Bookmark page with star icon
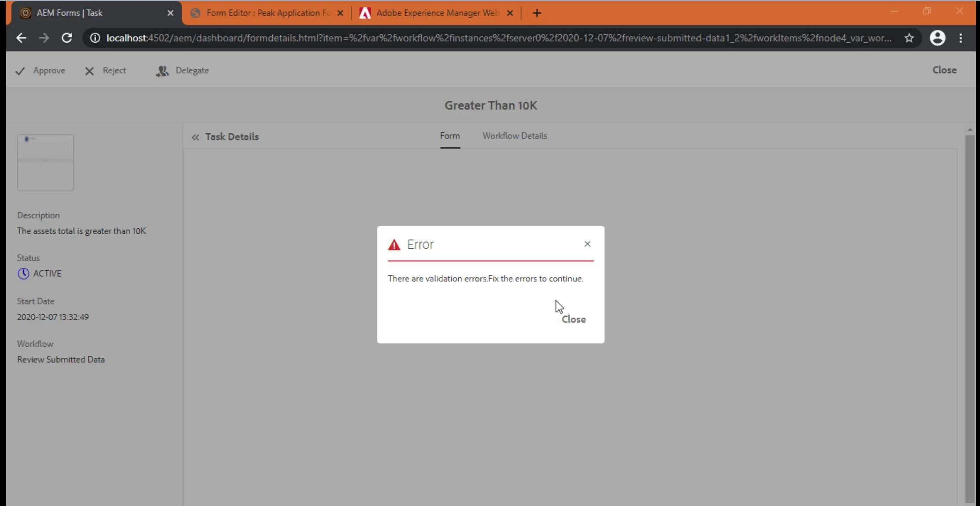 coord(909,38)
